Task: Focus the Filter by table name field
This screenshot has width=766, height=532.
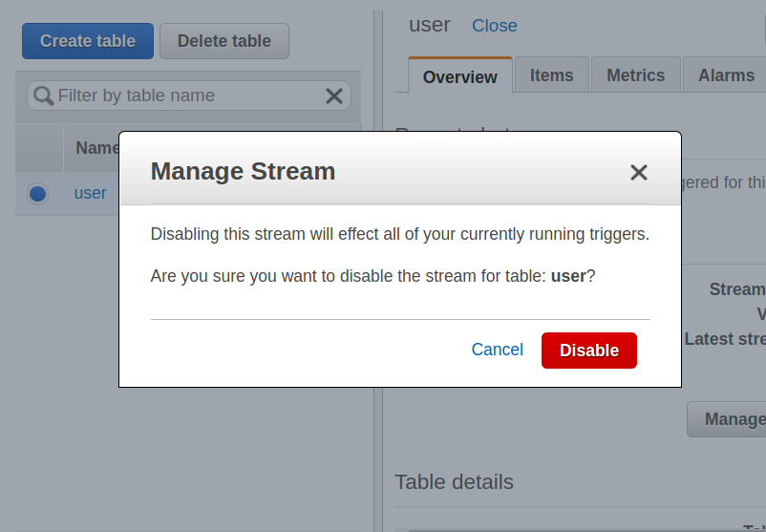Action: [x=186, y=96]
